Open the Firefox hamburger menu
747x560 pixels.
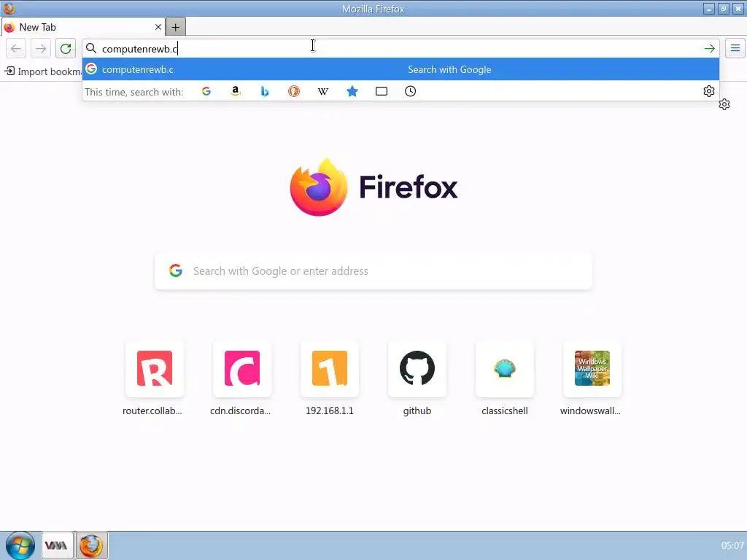(x=735, y=48)
